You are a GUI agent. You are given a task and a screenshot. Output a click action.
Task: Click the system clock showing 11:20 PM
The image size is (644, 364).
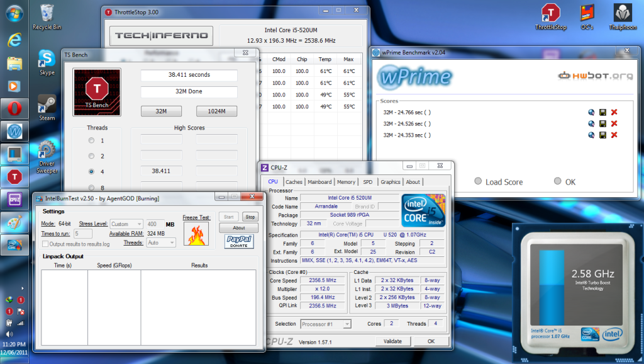[14, 344]
